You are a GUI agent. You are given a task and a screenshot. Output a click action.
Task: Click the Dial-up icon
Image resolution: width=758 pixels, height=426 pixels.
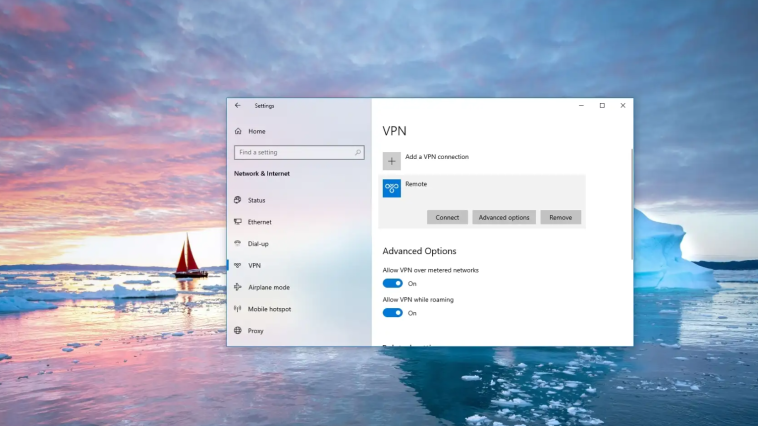point(238,243)
